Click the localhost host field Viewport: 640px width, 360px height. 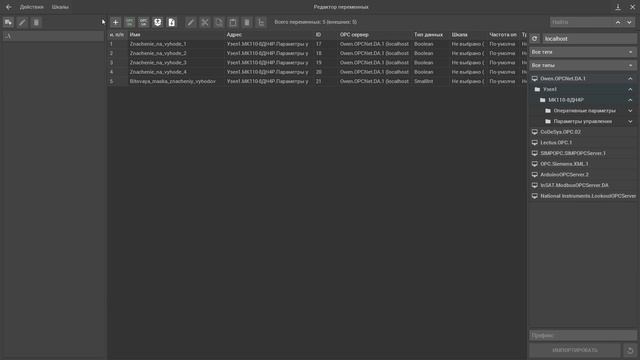pos(589,39)
